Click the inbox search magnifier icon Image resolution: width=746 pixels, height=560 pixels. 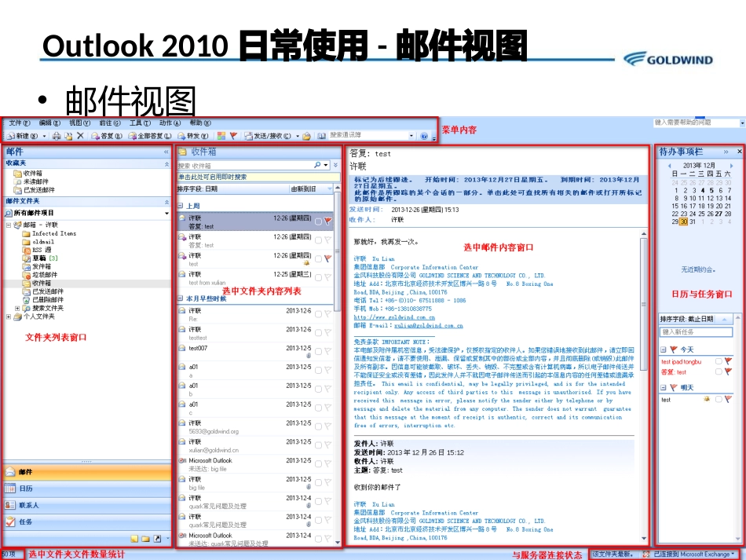(317, 165)
